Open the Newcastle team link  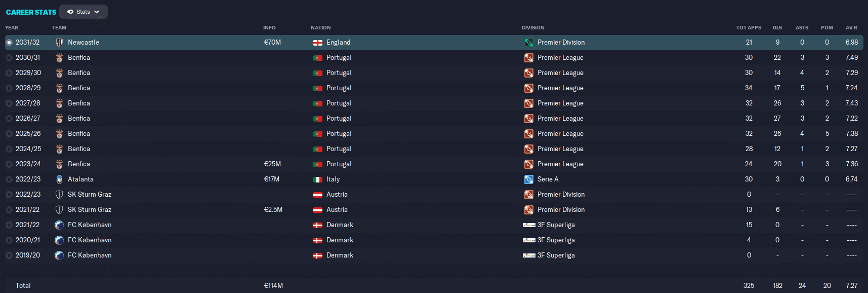click(x=84, y=43)
